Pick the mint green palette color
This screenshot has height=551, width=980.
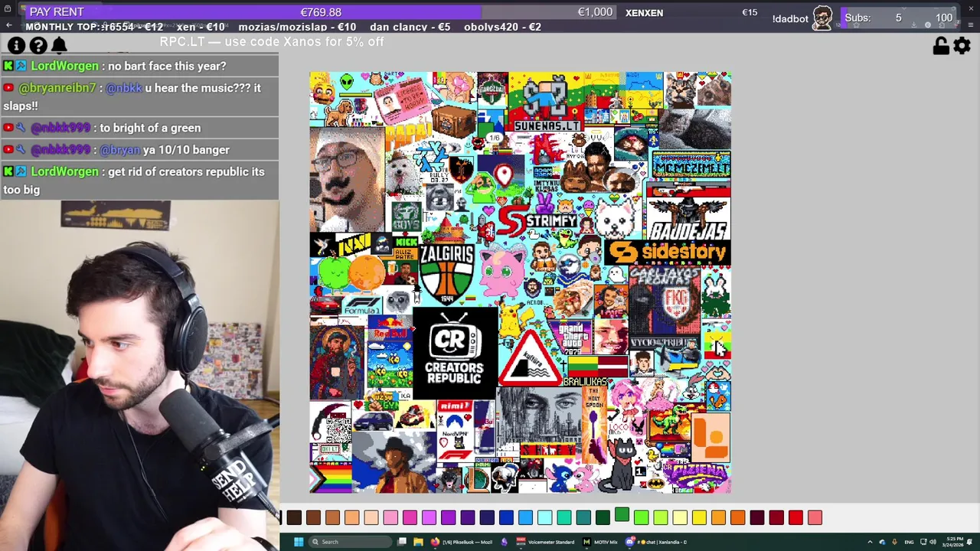pyautogui.click(x=564, y=518)
